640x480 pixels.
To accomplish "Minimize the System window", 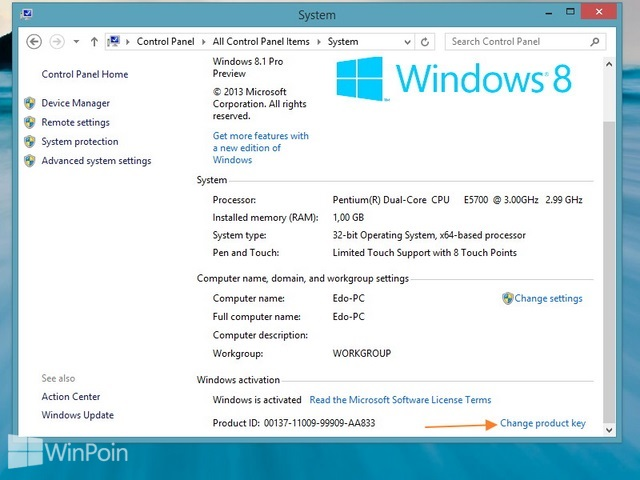I will coord(549,13).
